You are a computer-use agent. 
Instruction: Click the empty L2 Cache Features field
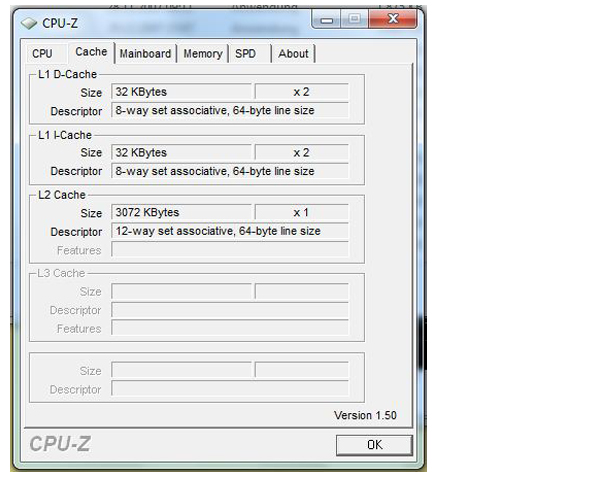(x=230, y=250)
